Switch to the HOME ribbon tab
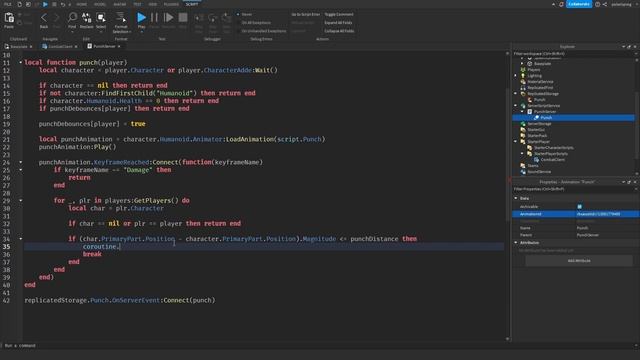Viewport: 640px width, 360px height. pos(82,4)
